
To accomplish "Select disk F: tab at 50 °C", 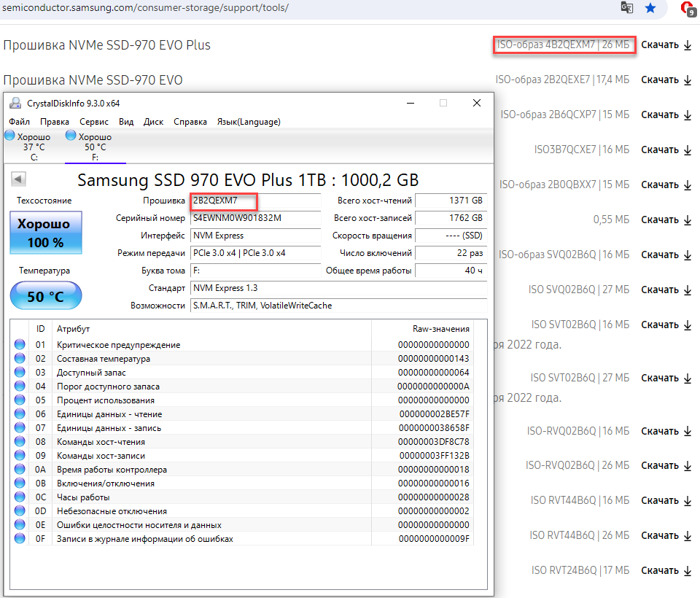I will [x=95, y=147].
